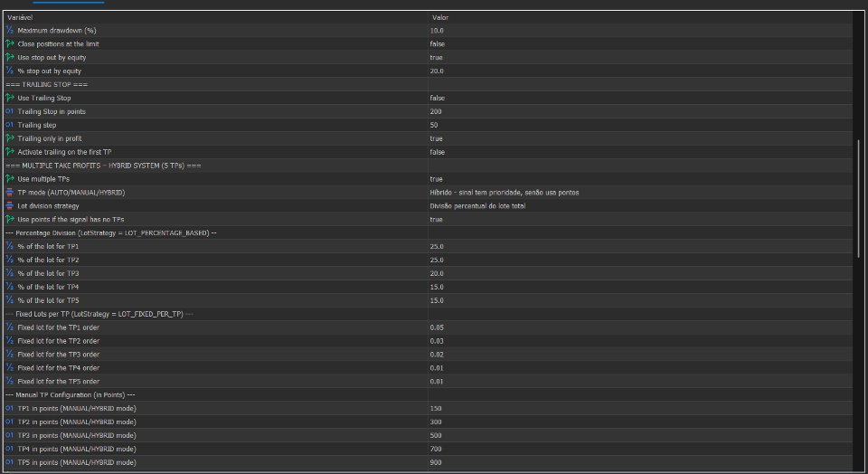Click the double icon for % of the lot for TP4
868x474 pixels.
tap(9, 287)
